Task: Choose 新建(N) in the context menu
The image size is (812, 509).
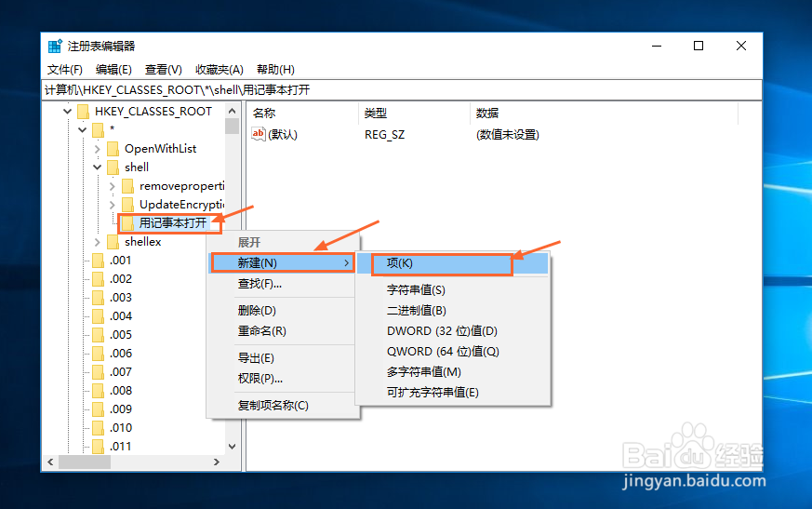Action: point(283,263)
